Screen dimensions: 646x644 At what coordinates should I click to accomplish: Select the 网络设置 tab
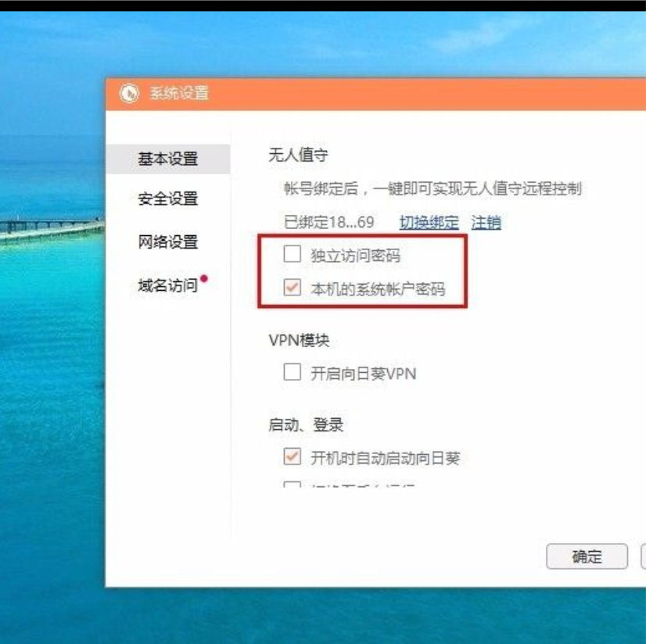[167, 241]
